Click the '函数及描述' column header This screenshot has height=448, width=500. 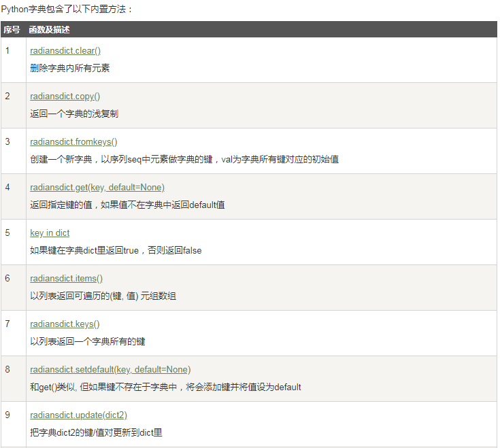click(49, 30)
